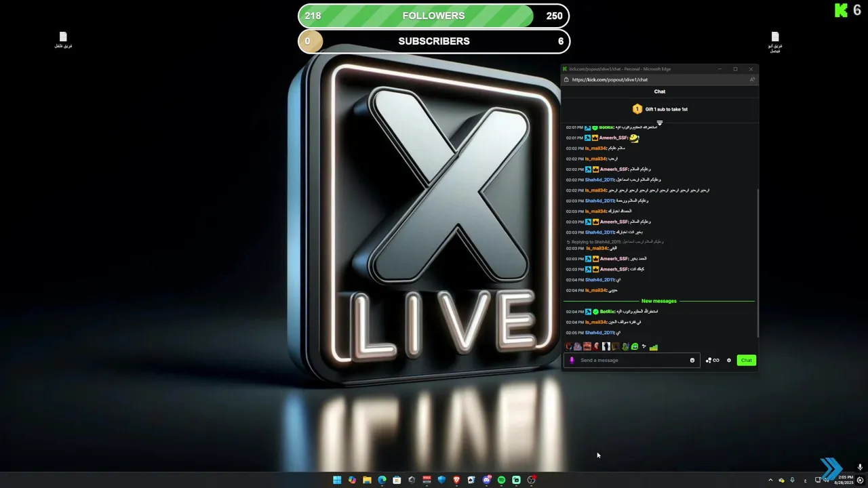
Task: Select the top-left desktop file icon
Action: click(63, 40)
